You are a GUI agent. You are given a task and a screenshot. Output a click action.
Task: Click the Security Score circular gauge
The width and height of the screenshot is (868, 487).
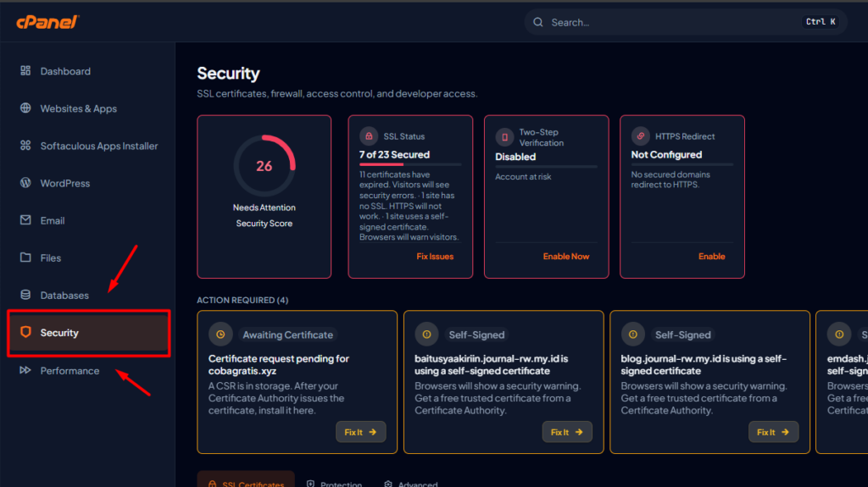coord(264,165)
